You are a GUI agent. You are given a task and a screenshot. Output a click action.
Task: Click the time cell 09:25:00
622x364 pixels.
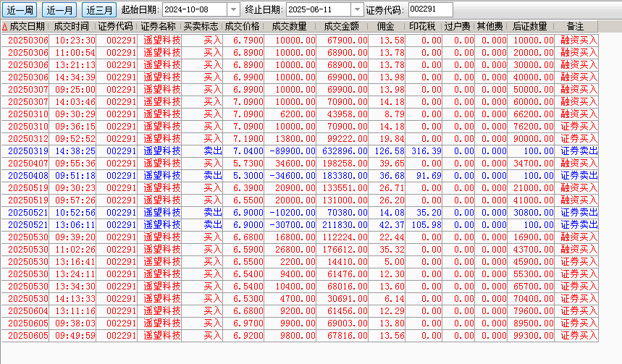point(75,90)
